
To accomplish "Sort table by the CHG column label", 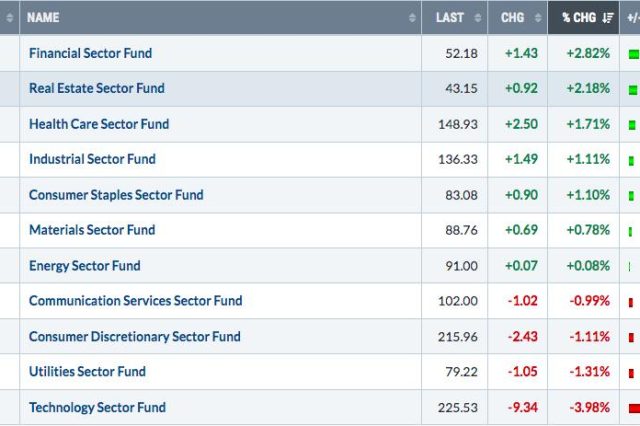I will click(x=513, y=18).
